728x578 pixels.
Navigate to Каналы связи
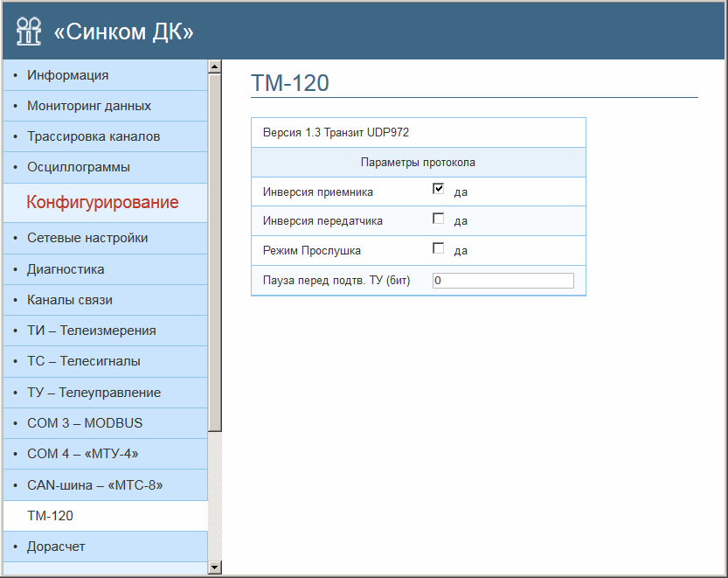(x=70, y=300)
